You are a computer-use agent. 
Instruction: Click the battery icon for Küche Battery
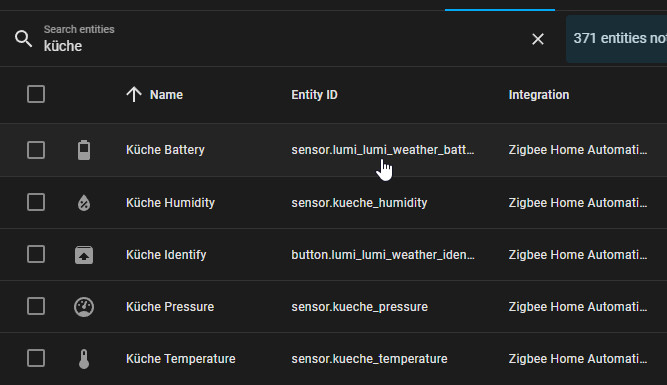click(84, 150)
